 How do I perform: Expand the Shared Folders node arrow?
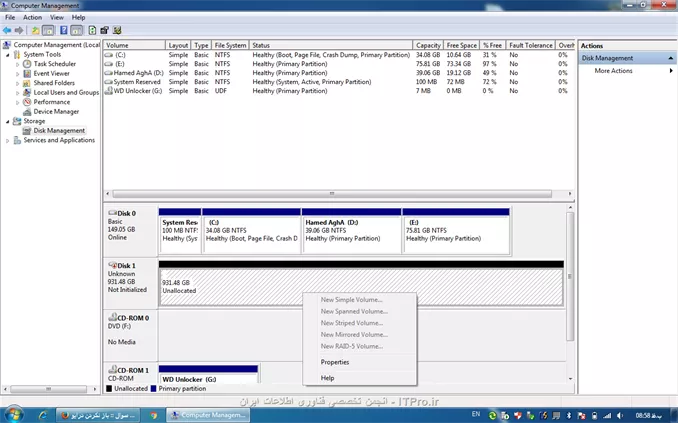pos(18,83)
